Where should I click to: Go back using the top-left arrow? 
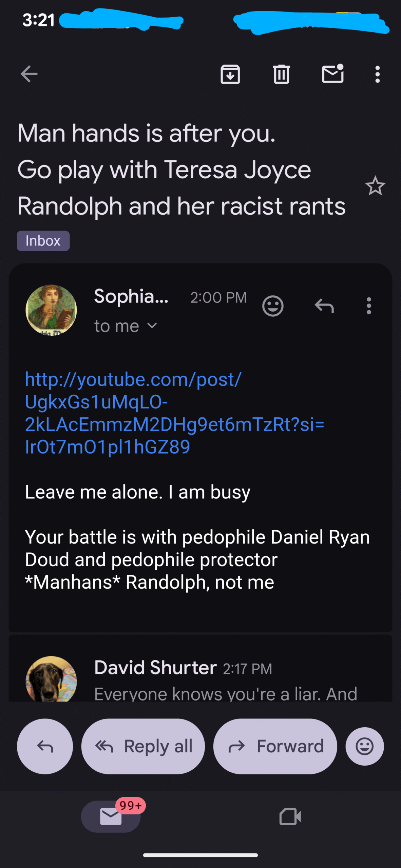point(29,74)
